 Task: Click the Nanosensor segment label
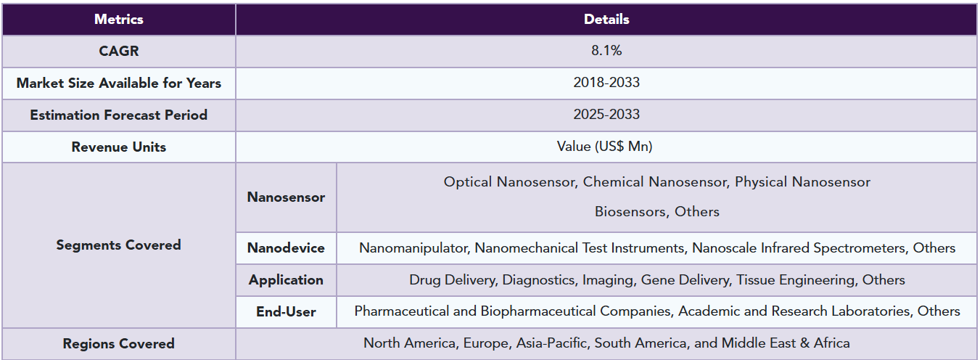tap(286, 197)
